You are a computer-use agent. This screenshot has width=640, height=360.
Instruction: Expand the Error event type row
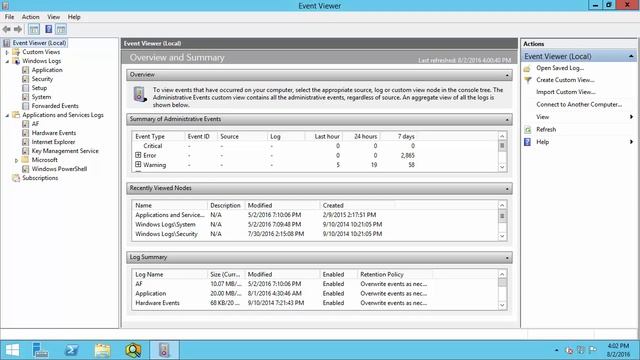138,155
